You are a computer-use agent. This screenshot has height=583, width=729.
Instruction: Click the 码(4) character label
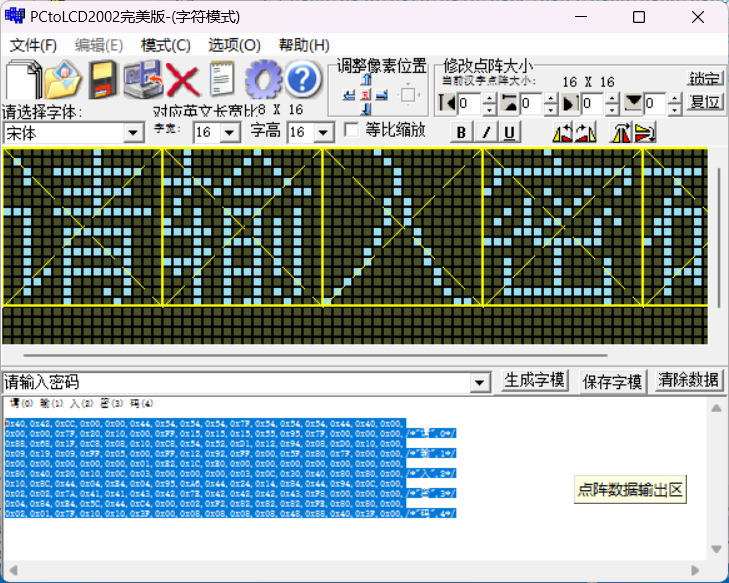141,404
